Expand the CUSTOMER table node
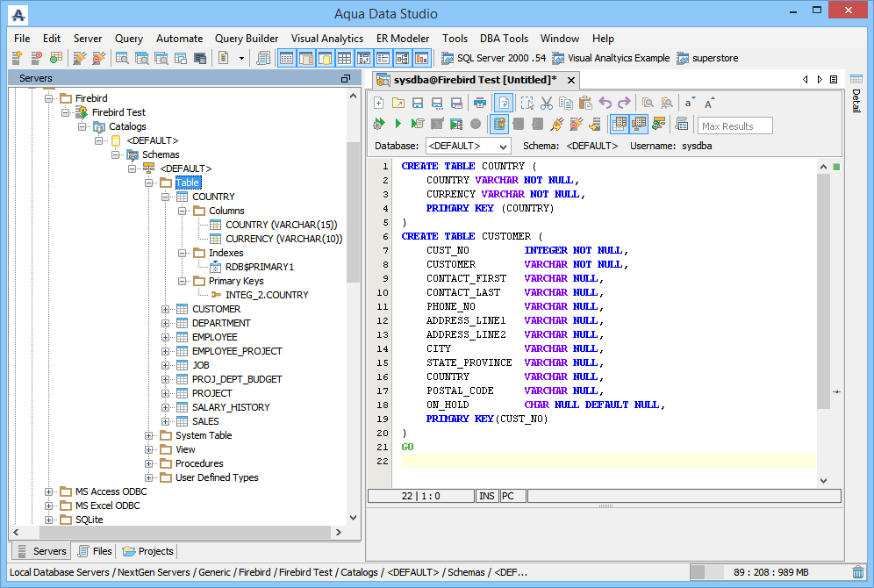The image size is (874, 588). (166, 309)
